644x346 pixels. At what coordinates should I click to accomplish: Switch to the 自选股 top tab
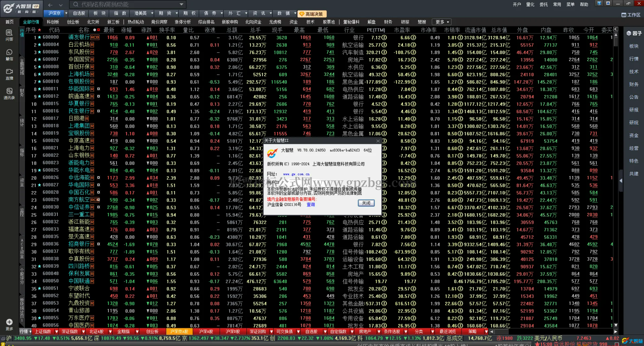tap(79, 14)
